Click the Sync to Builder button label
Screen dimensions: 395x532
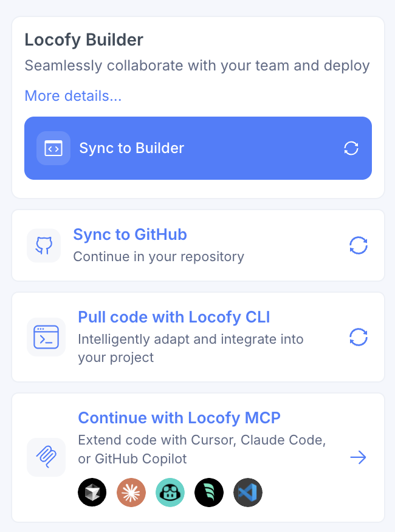(x=131, y=148)
